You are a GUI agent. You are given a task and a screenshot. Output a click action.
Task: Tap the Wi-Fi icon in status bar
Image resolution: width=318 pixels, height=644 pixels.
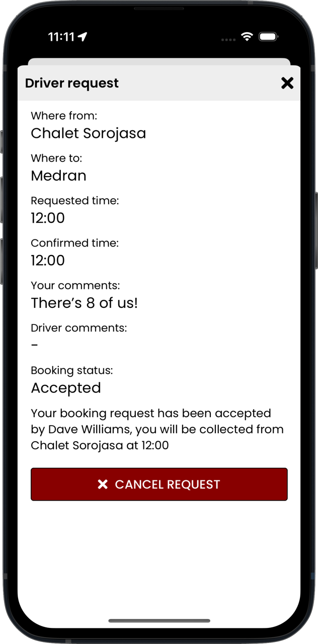(247, 37)
